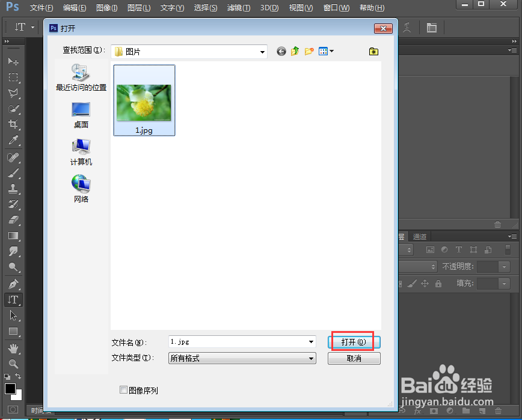Open the Layers panel flyout menu
This screenshot has width=522, height=420.
[x=512, y=236]
